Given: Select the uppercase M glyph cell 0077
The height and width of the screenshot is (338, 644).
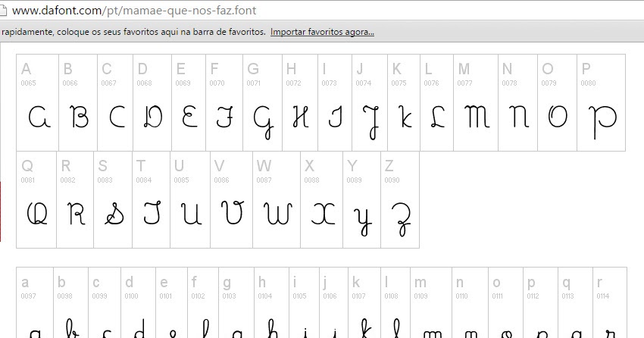Looking at the screenshot, I should click(x=476, y=102).
